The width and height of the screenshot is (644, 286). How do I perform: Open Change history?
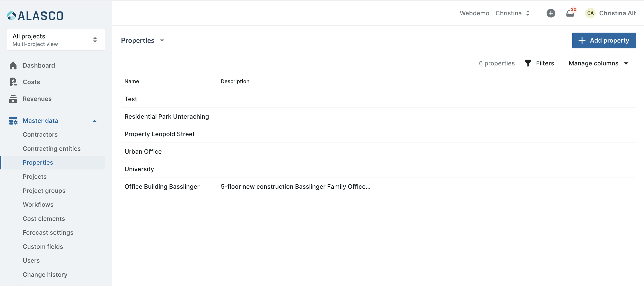click(45, 275)
